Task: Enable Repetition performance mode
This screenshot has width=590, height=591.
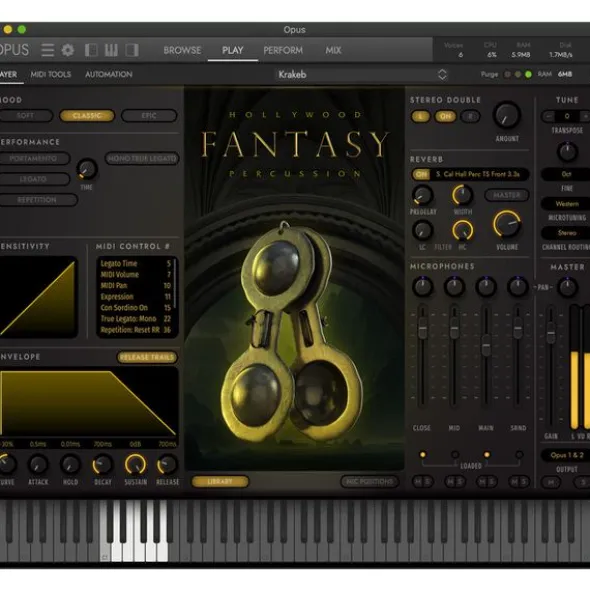Action: point(37,200)
